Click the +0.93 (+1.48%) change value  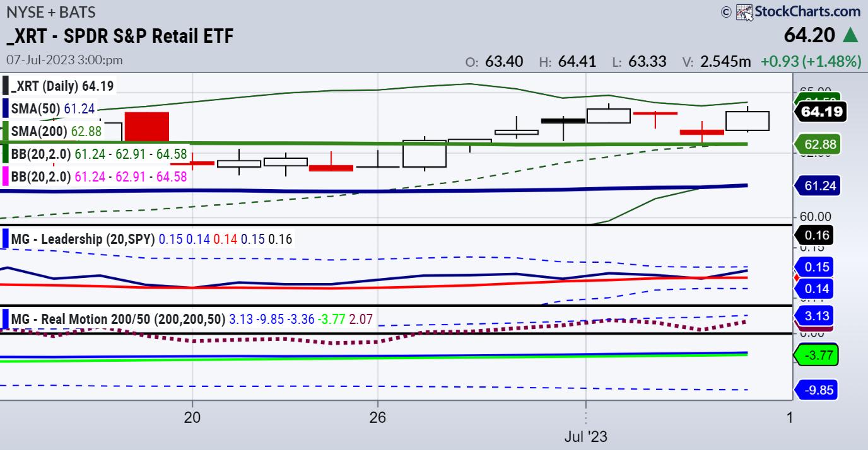coord(811,62)
